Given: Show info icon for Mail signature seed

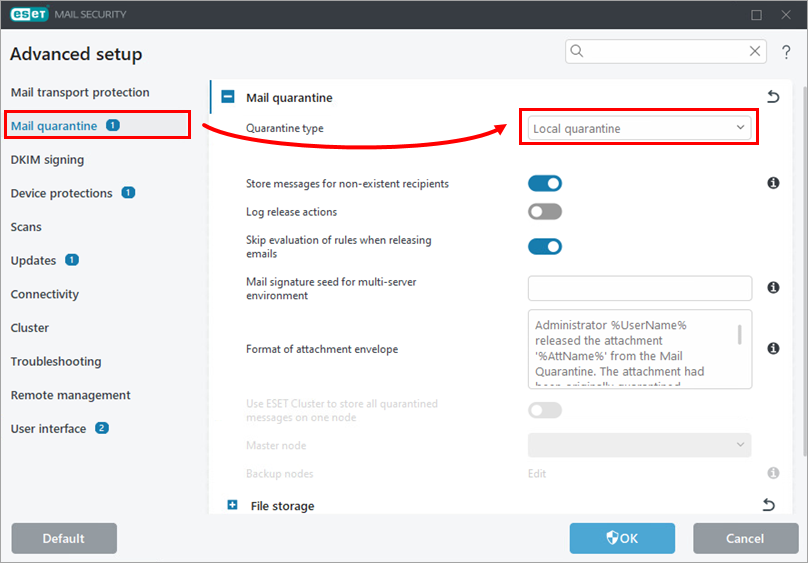Looking at the screenshot, I should (773, 288).
